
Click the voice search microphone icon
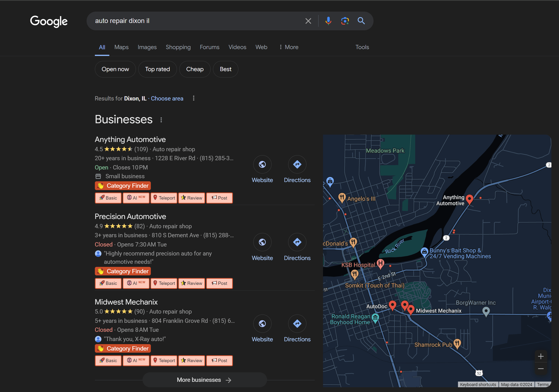pyautogui.click(x=328, y=21)
